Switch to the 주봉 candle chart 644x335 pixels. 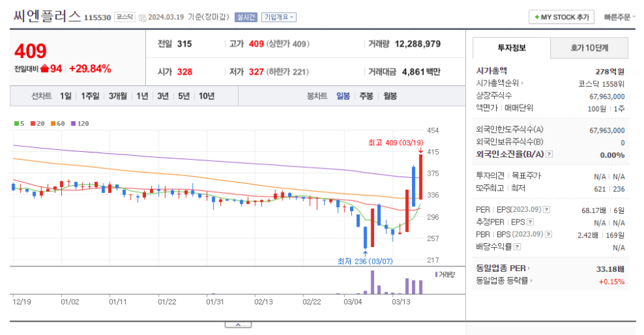click(367, 96)
